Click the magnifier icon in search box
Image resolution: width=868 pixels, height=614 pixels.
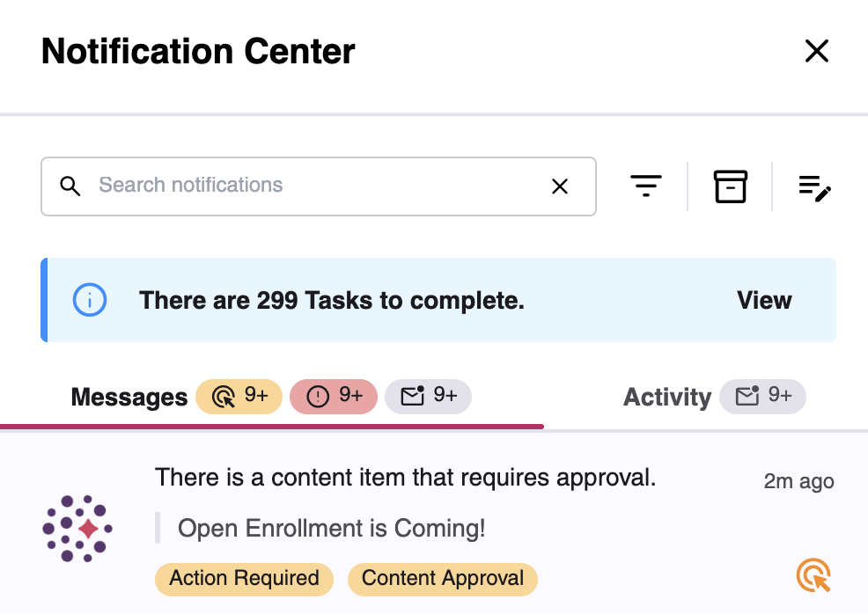(70, 186)
